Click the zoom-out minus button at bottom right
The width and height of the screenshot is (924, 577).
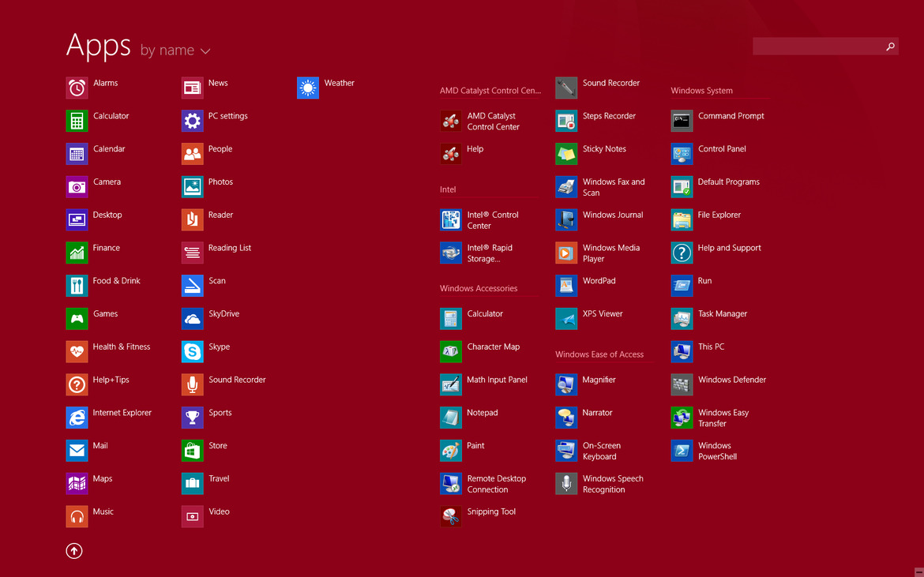tap(918, 571)
